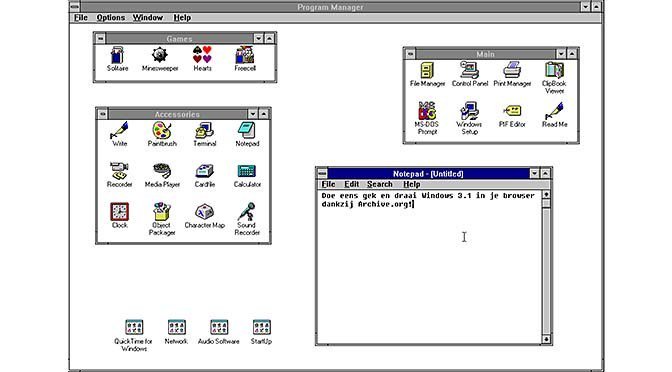Minimize the Main group window
This screenshot has height=372, width=672.
pyautogui.click(x=561, y=54)
